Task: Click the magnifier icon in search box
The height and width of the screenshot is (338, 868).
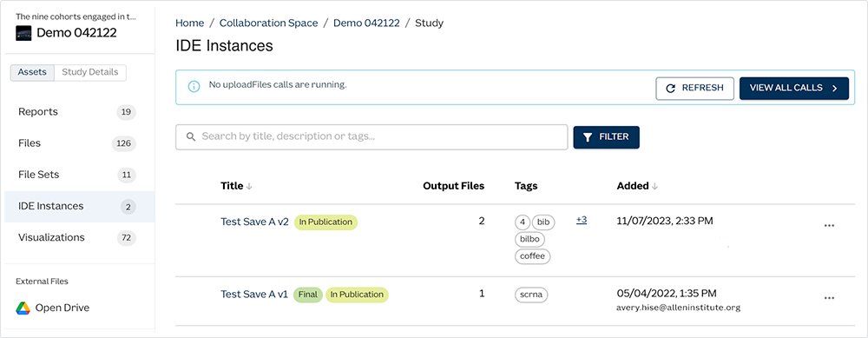Action: pos(191,137)
